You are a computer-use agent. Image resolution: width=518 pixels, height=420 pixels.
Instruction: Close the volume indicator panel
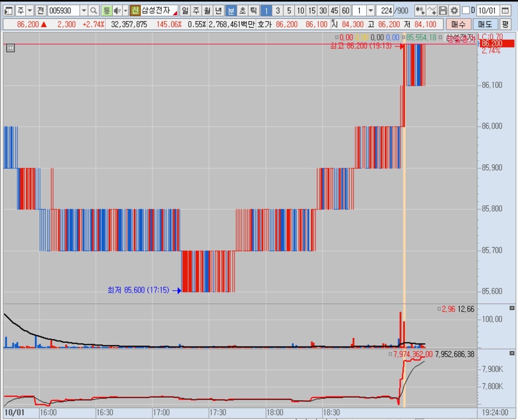pos(512,308)
